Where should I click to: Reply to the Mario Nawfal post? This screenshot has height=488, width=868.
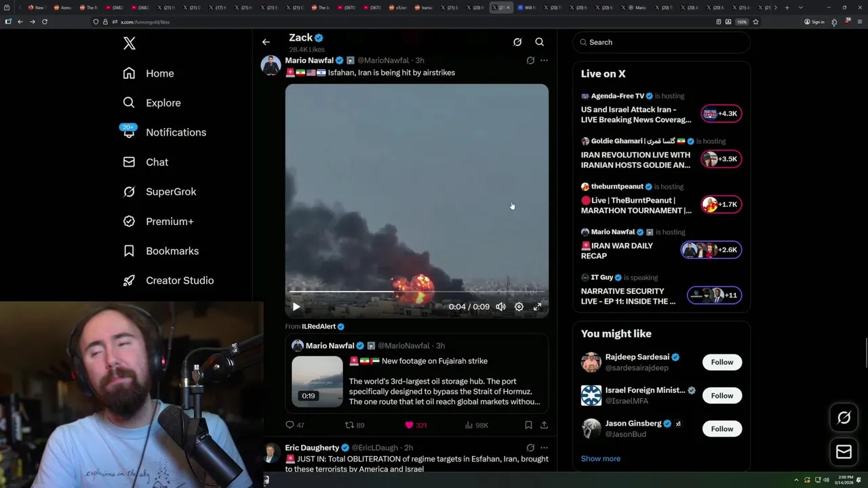click(294, 425)
